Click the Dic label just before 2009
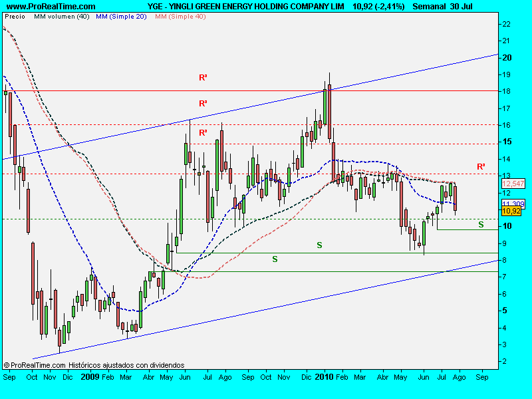This screenshot has height=399, width=532. point(68,377)
